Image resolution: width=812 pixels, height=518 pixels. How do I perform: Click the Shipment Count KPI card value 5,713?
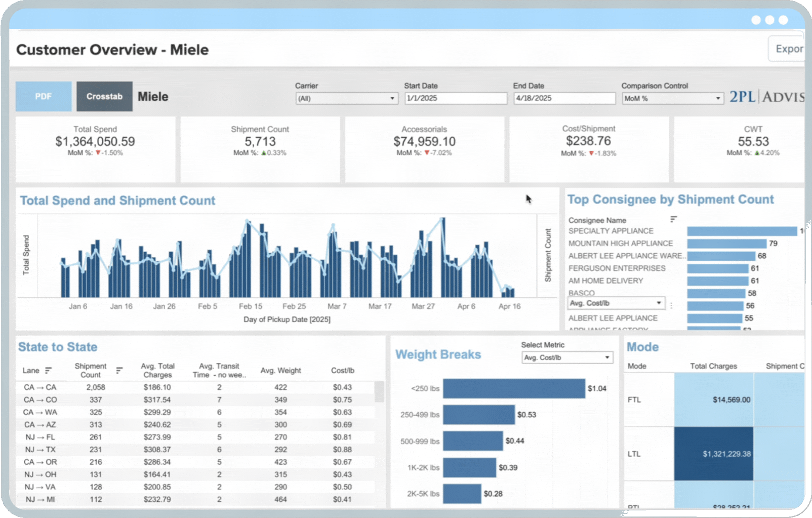tap(260, 142)
